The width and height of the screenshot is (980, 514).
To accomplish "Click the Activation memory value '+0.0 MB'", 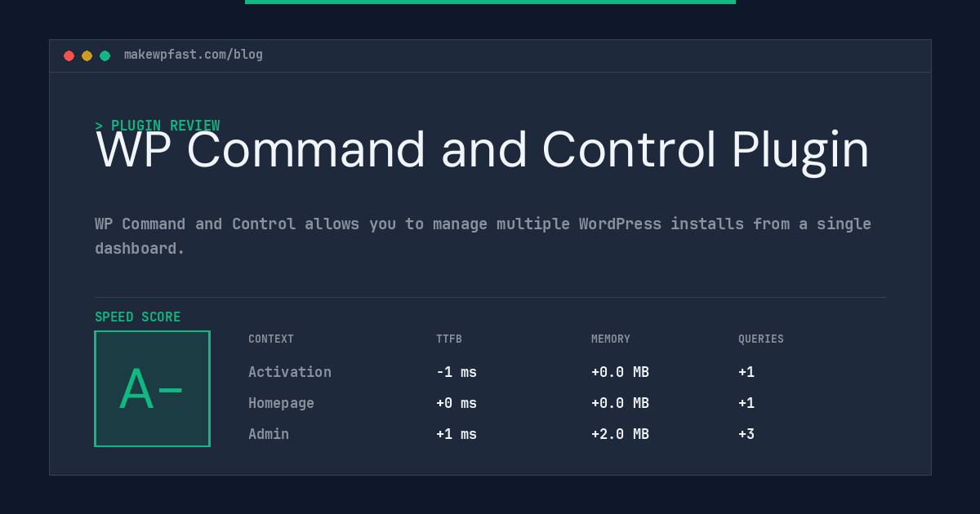I will pos(620,372).
